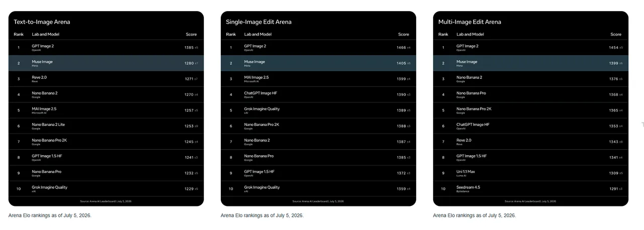
Task: Click Muse Image row in Single-Image Edit Arena
Action: pos(318,63)
